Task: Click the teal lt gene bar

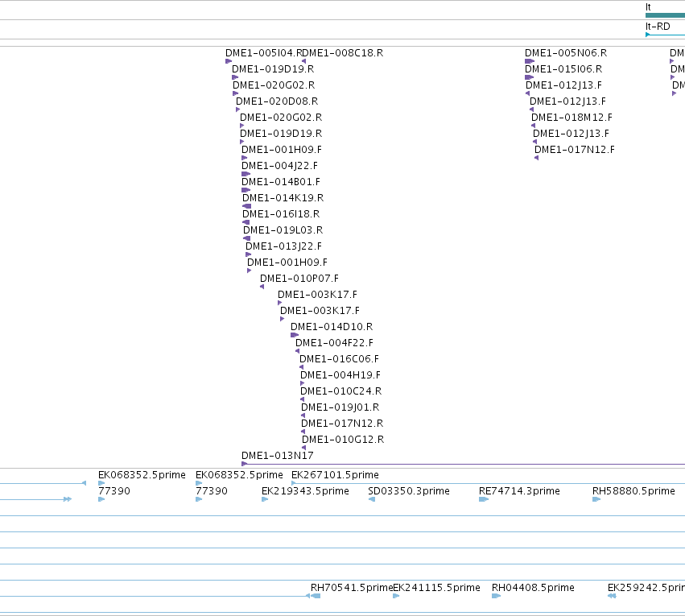Action: click(665, 15)
